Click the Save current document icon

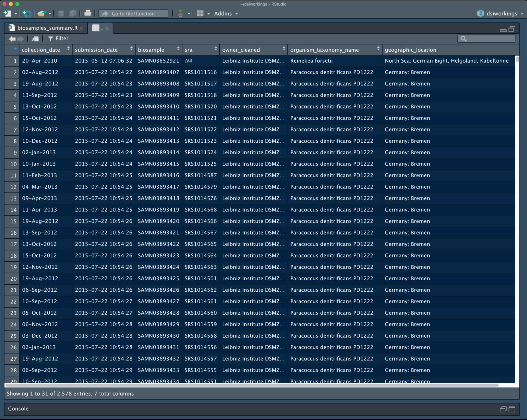61,13
